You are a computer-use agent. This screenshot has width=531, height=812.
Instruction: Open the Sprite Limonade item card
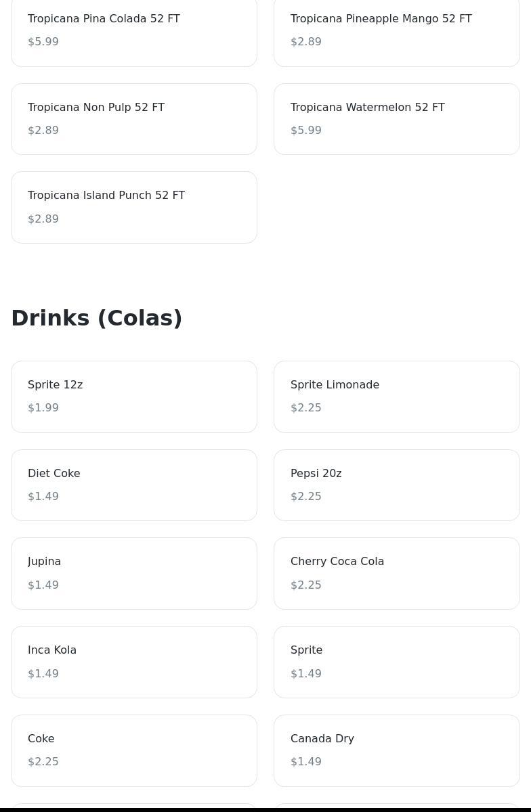pos(396,397)
